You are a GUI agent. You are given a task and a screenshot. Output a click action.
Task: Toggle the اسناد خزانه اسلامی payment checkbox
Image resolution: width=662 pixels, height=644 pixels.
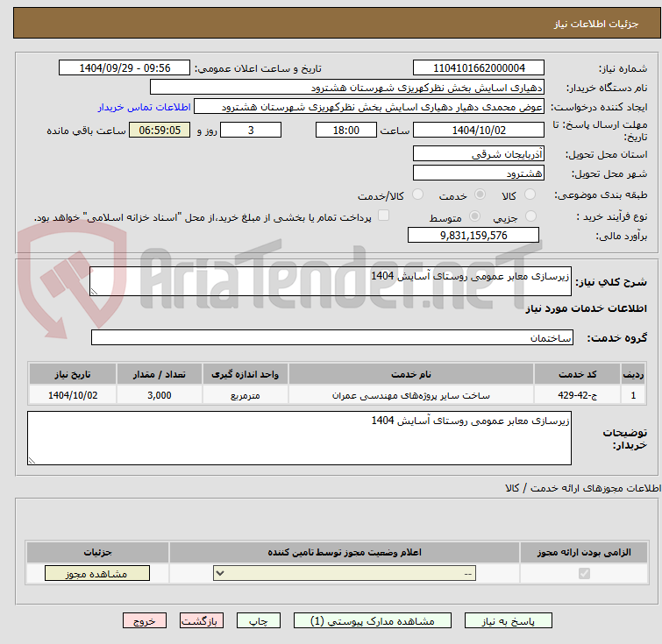[x=383, y=216]
